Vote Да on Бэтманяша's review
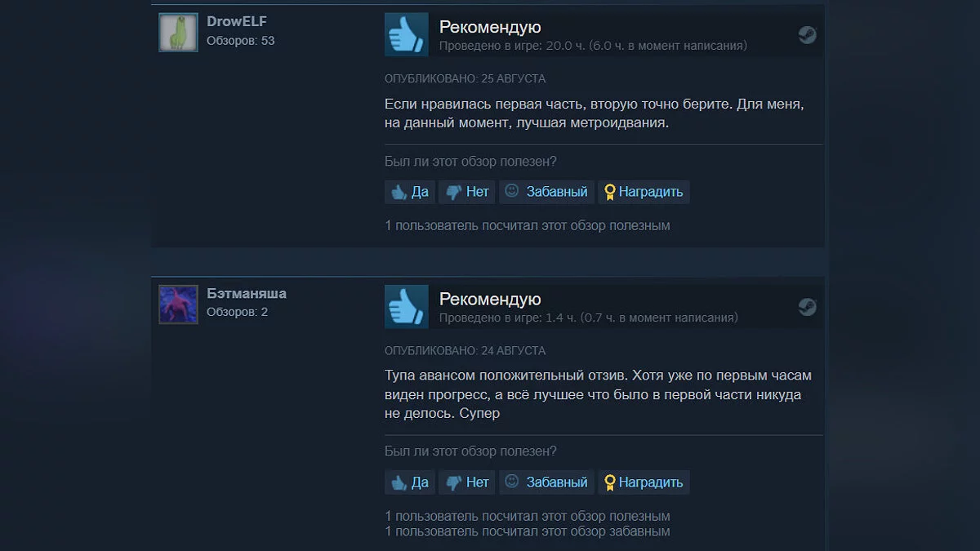 410,482
